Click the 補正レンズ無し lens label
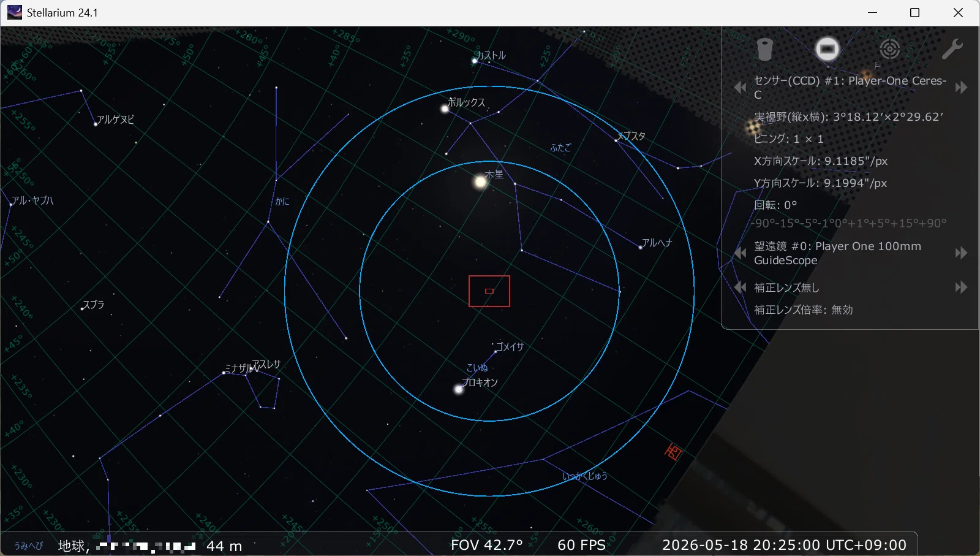Image resolution: width=980 pixels, height=556 pixels. coord(786,288)
